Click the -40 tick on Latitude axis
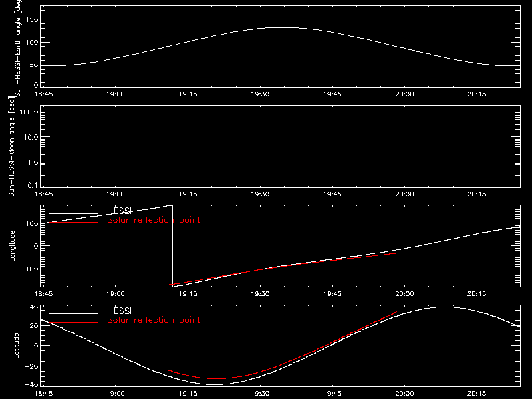 [31, 384]
